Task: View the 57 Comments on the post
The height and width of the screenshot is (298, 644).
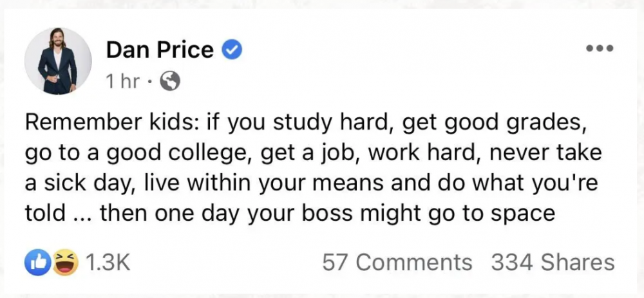Action: click(x=397, y=263)
